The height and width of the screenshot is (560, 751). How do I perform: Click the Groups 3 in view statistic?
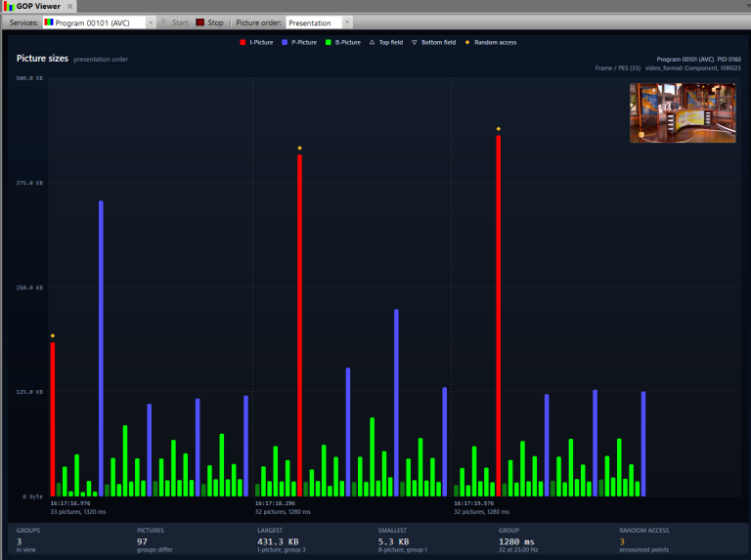(28, 539)
